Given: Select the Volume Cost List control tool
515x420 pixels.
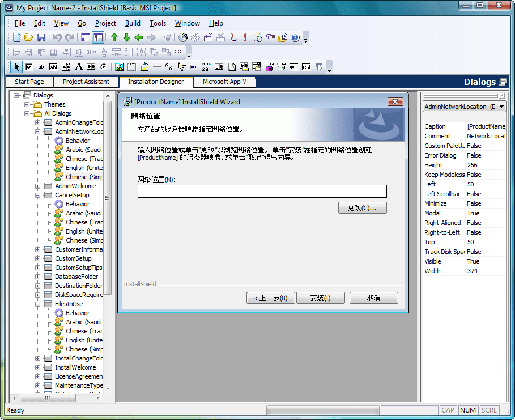Looking at the screenshot, I should click(269, 67).
